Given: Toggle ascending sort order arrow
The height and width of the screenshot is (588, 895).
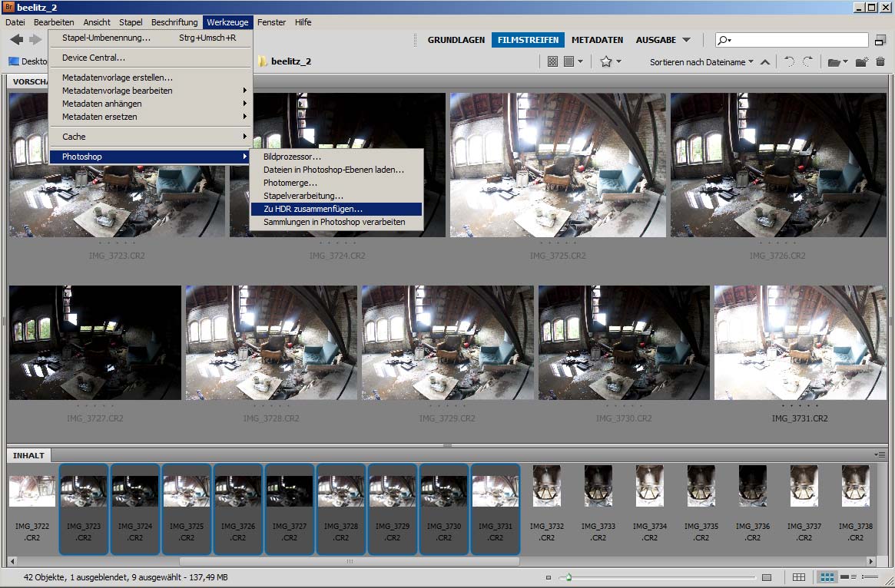Looking at the screenshot, I should [764, 62].
